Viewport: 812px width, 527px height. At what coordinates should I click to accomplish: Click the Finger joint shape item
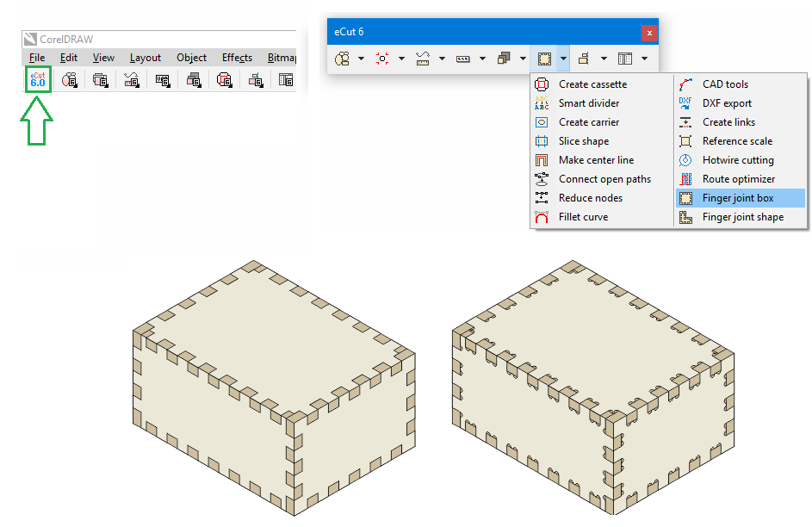[742, 217]
